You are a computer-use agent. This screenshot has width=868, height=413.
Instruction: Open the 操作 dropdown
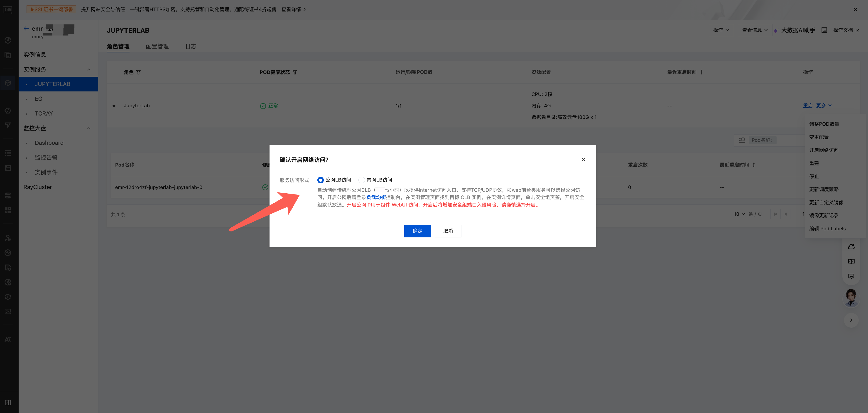721,30
